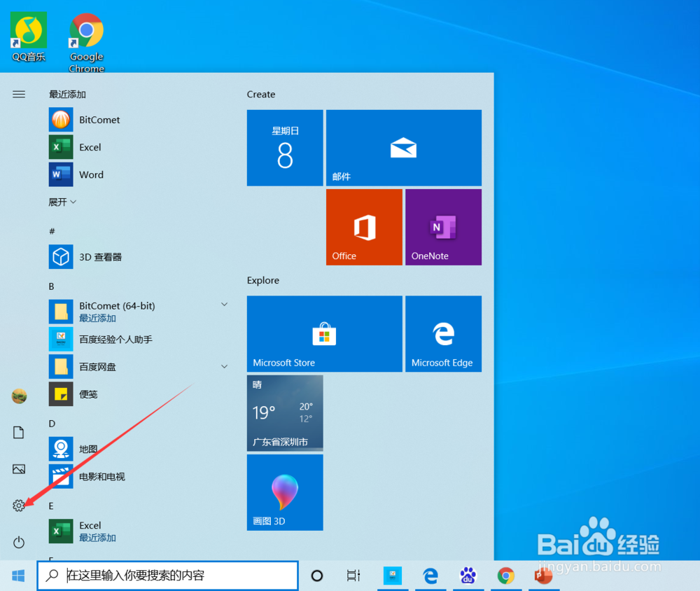Open Task View on the taskbar
Image resolution: width=700 pixels, height=591 pixels.
point(353,576)
